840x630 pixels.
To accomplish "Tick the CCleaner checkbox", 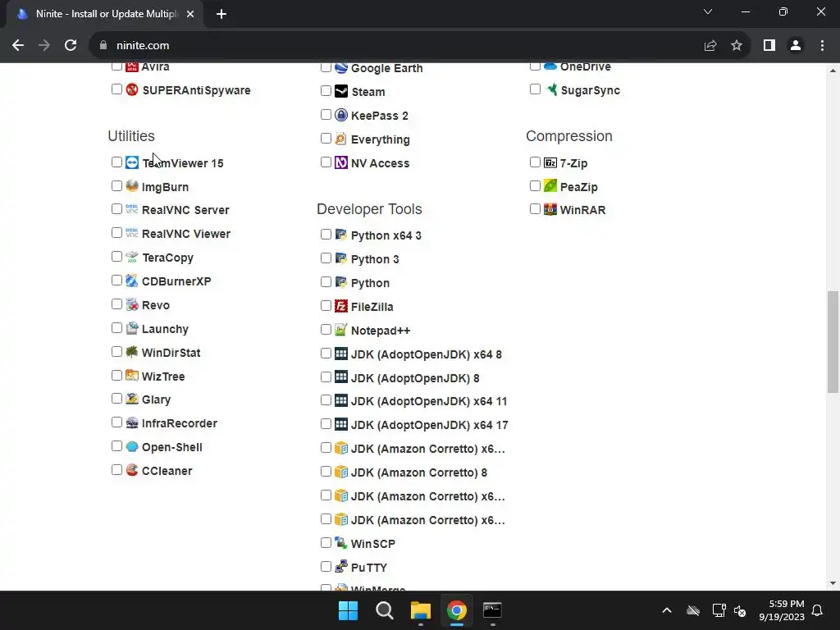I will [116, 470].
